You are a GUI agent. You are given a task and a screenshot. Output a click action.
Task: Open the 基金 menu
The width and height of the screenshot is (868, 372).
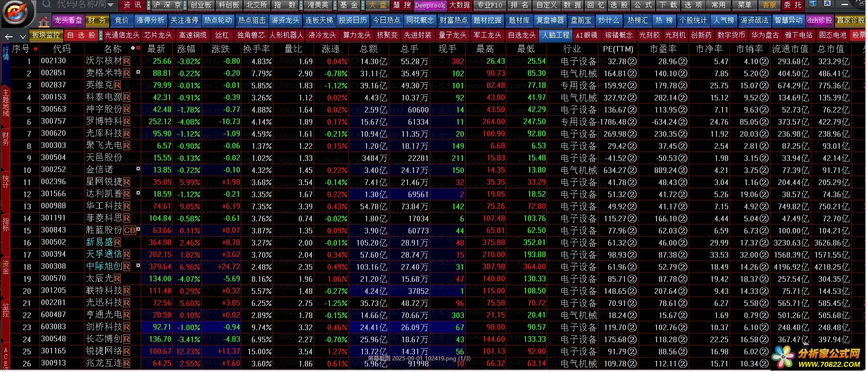tap(349, 5)
